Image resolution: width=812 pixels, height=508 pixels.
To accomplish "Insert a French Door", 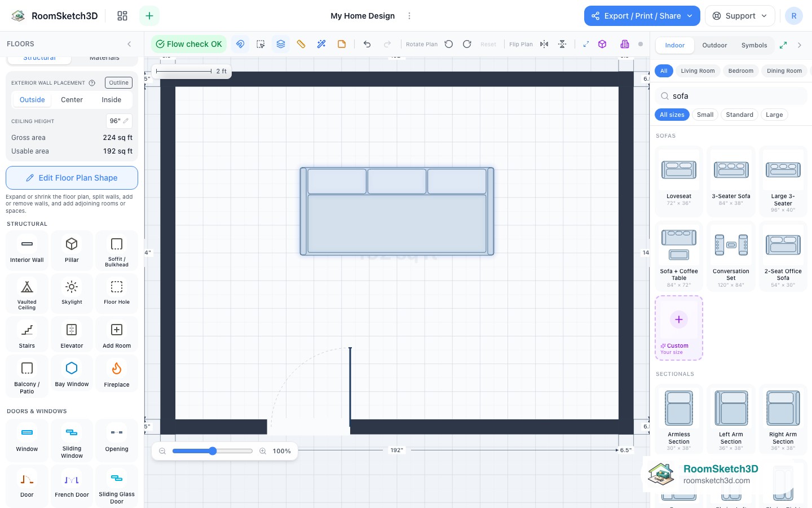I will click(x=72, y=485).
